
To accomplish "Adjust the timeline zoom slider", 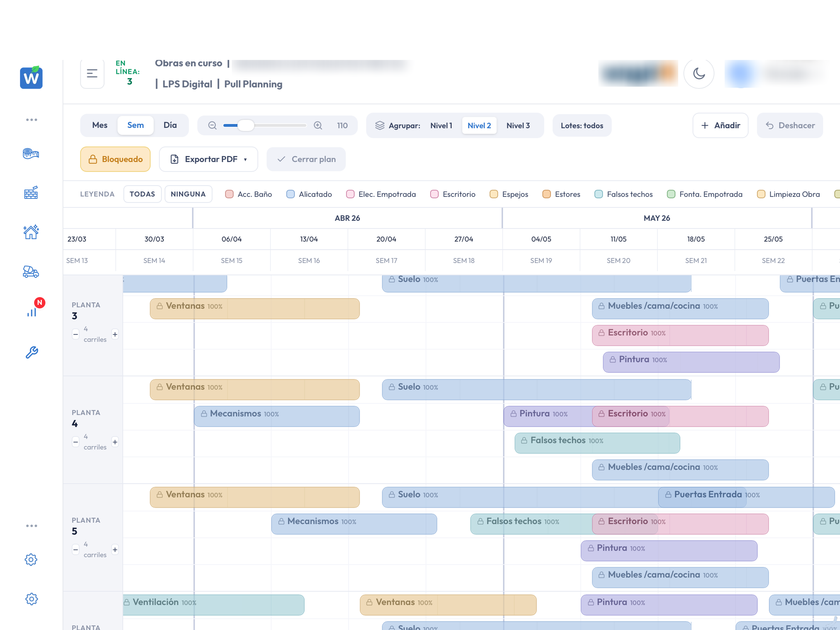I will click(x=265, y=126).
